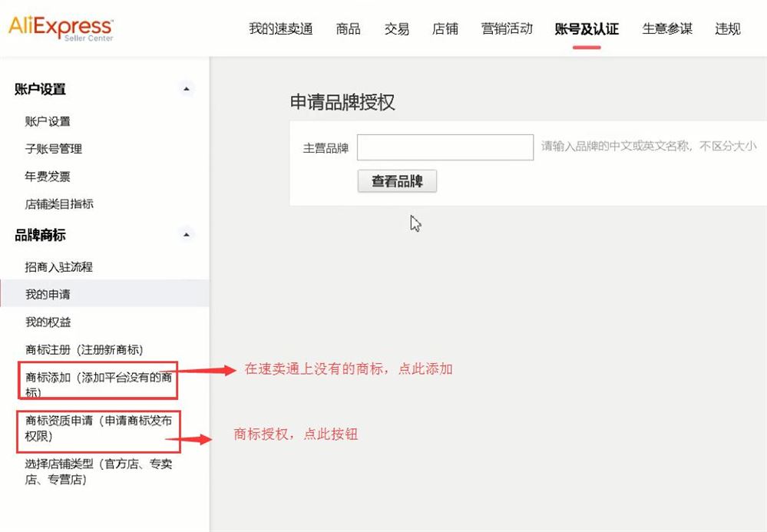The image size is (767, 532).
Task: Open the 违规 menu
Action: [728, 29]
